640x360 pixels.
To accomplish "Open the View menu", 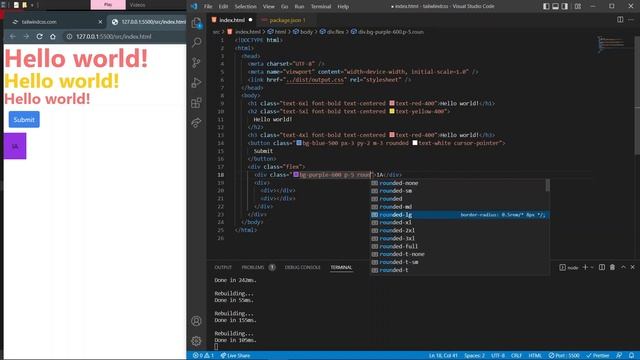I will click(269, 7).
